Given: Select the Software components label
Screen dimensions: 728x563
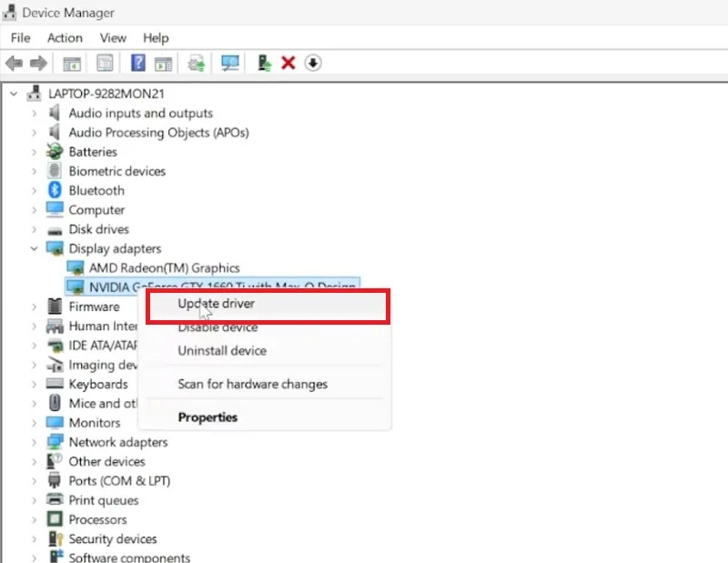Looking at the screenshot, I should 129,557.
